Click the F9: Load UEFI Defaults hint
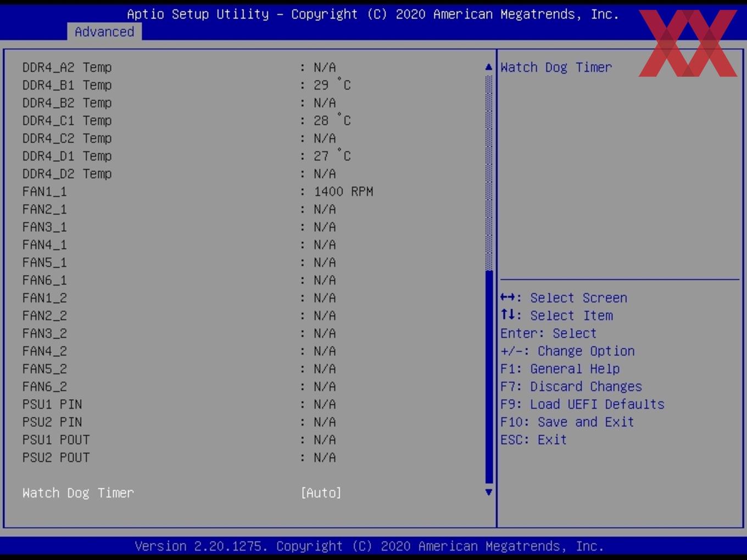Image resolution: width=747 pixels, height=560 pixels. pyautogui.click(x=582, y=404)
